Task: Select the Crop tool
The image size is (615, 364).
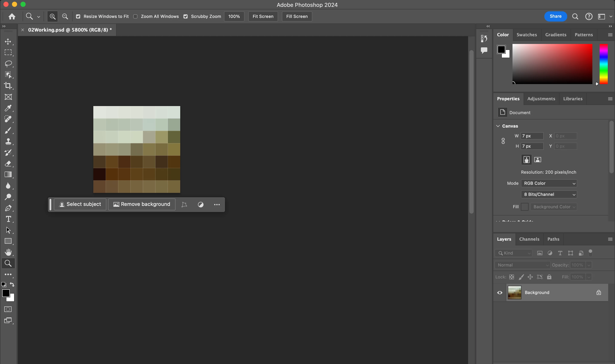Action: (8, 86)
